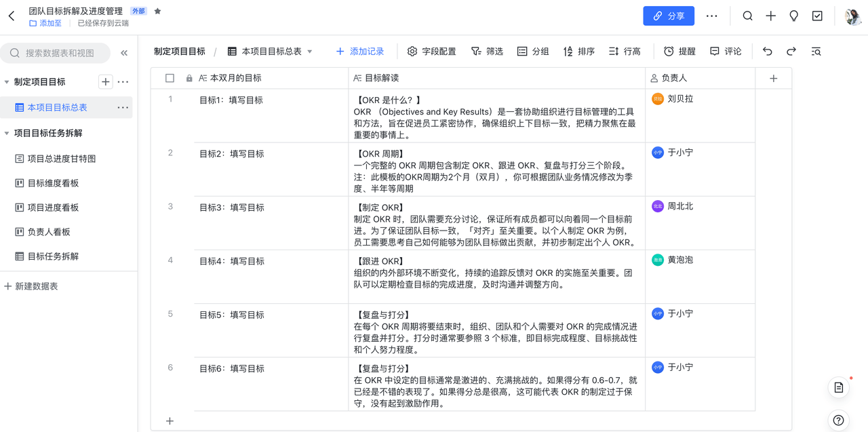The image size is (868, 432).
Task: Switch to 目标维度看板 view
Action: (53, 183)
